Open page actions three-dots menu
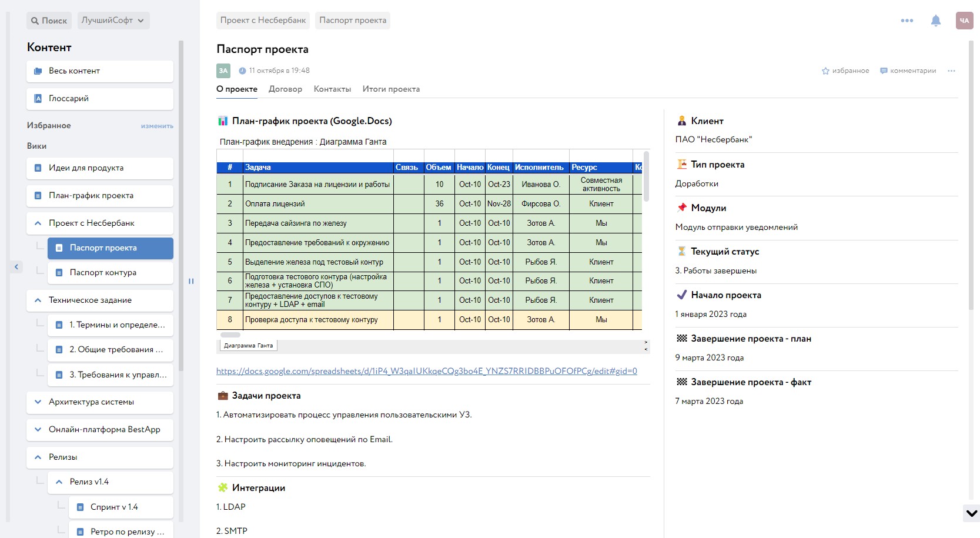The width and height of the screenshot is (980, 538). (951, 71)
